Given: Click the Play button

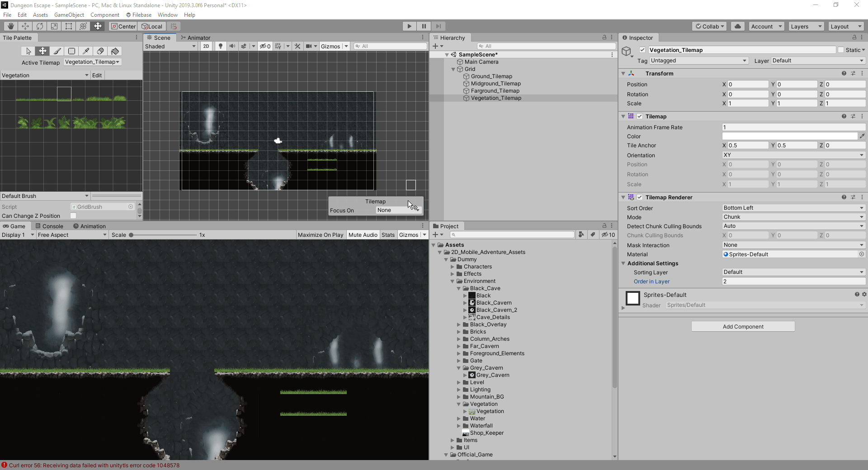Looking at the screenshot, I should pos(409,26).
